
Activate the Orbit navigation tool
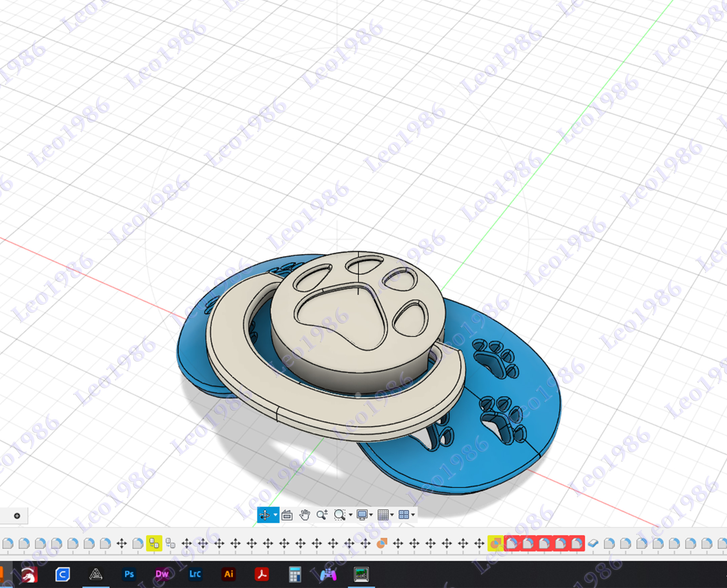click(264, 515)
